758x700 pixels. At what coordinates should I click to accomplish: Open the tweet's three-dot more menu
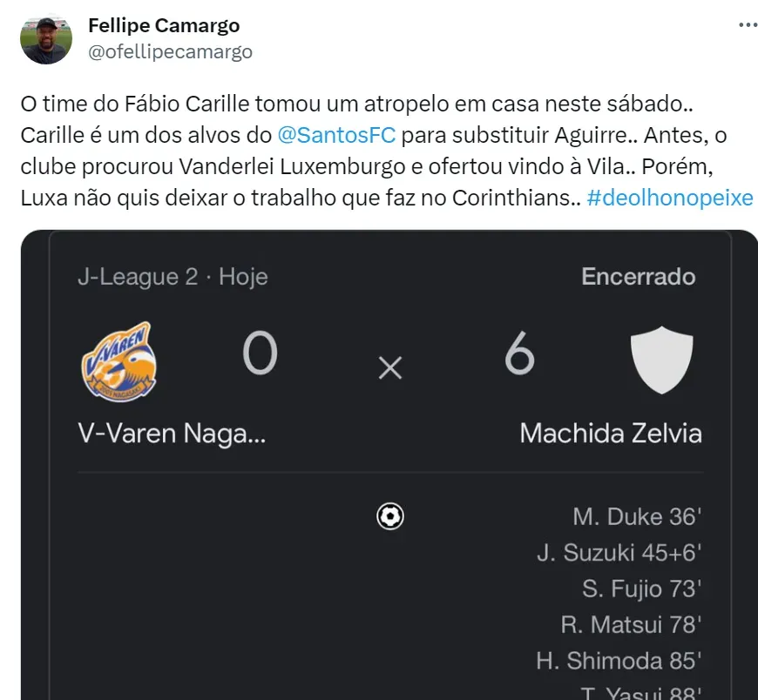click(x=748, y=25)
